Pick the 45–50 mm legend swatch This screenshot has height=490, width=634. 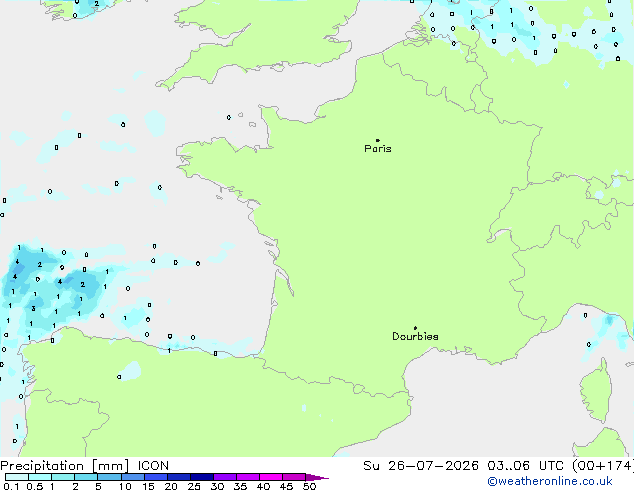coord(294,477)
